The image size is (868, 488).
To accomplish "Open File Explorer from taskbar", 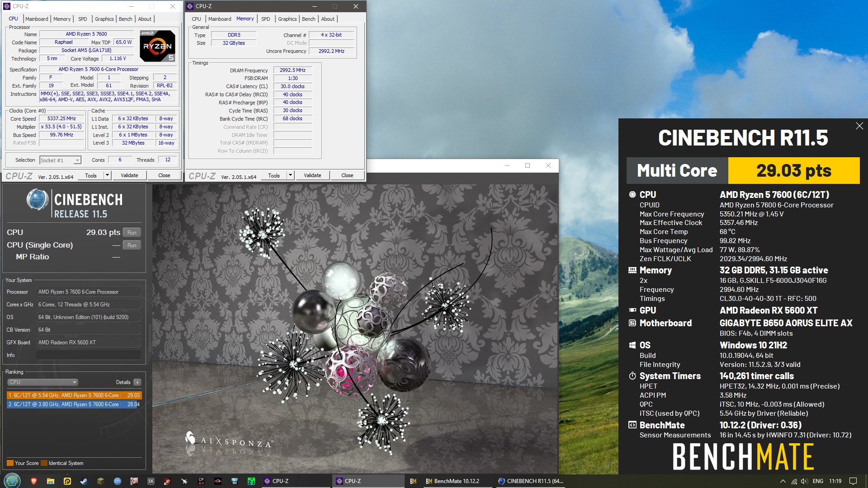I will pos(50,481).
